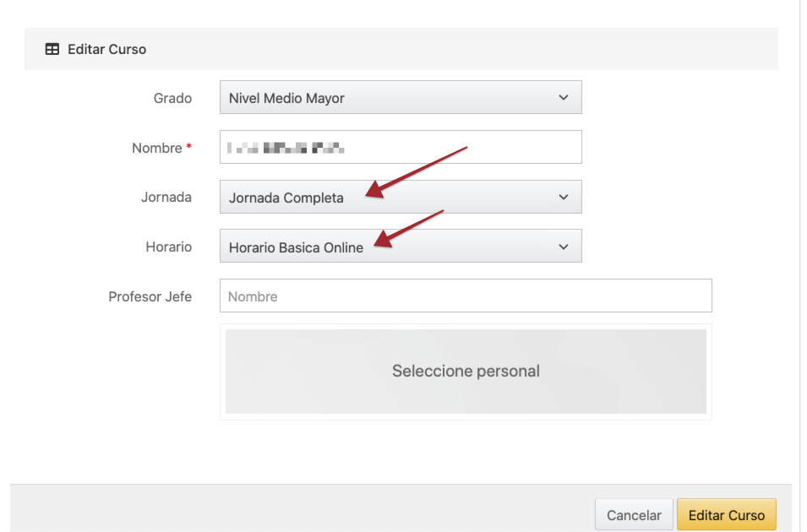
Task: Click the chevron on the Jornada dropdown
Action: tap(564, 197)
